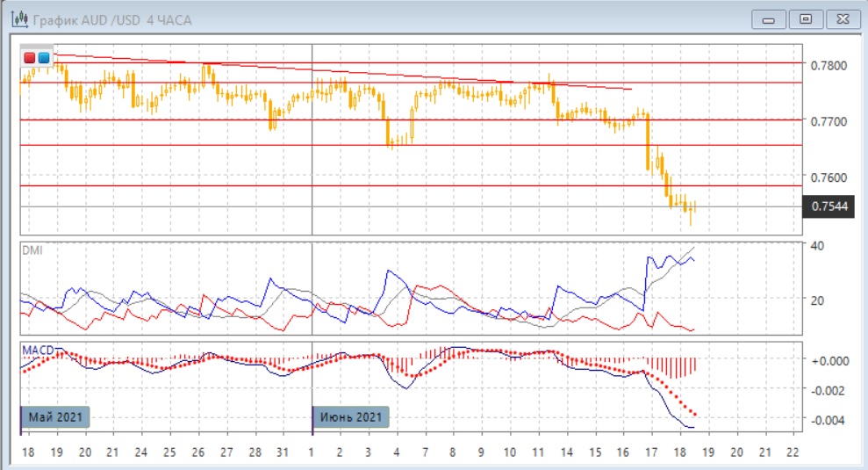Maximize the AUD/USD chart window
The image size is (868, 470).
click(805, 18)
